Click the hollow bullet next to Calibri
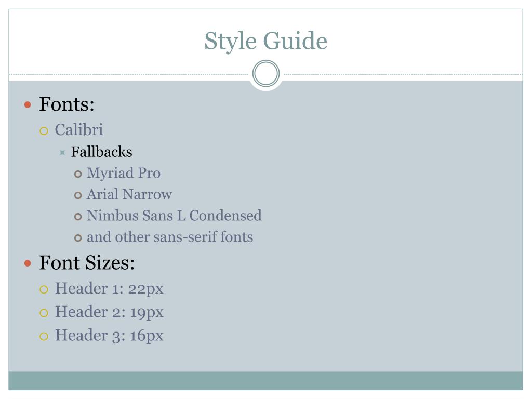This screenshot has height=399, width=532. (x=44, y=130)
